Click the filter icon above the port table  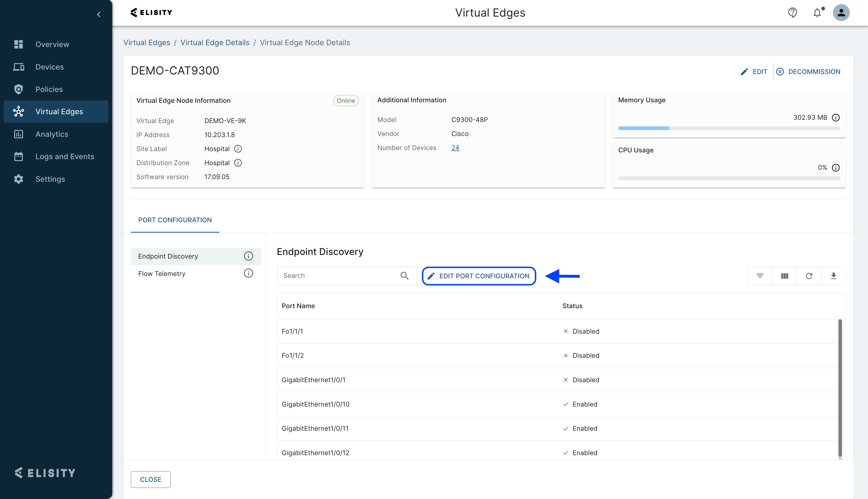tap(760, 276)
